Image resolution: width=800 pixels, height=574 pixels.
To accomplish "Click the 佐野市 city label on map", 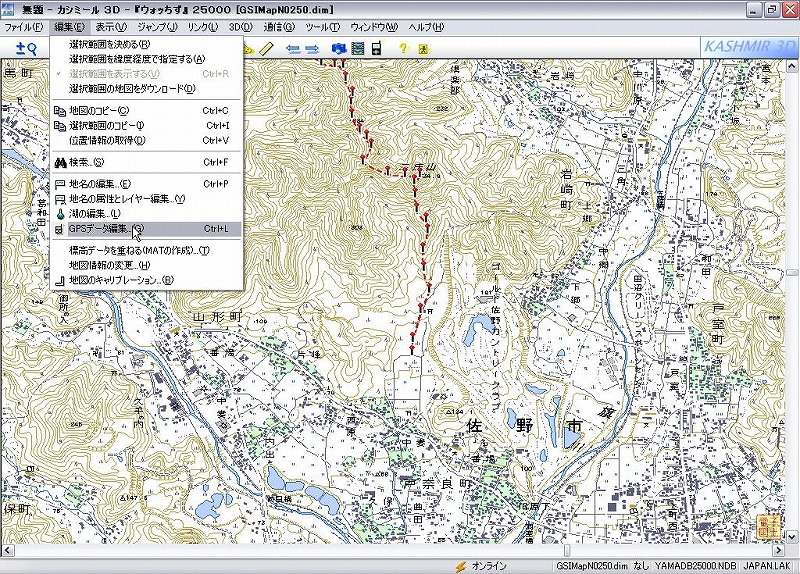I will tap(524, 425).
